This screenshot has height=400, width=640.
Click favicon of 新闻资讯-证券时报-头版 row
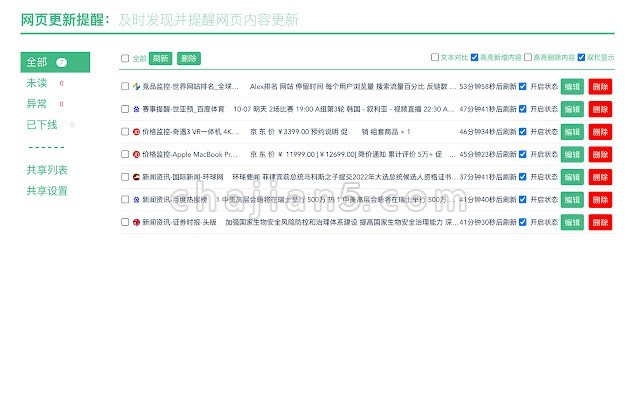(x=136, y=222)
